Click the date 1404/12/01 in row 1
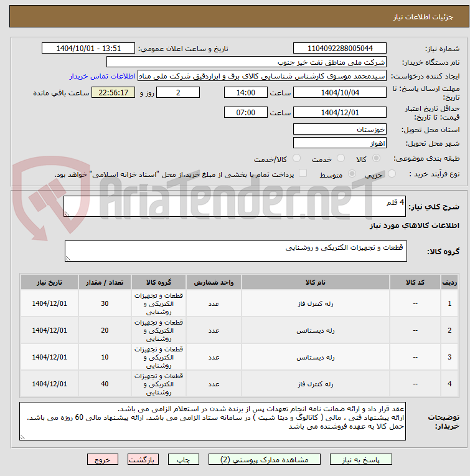 (49, 303)
